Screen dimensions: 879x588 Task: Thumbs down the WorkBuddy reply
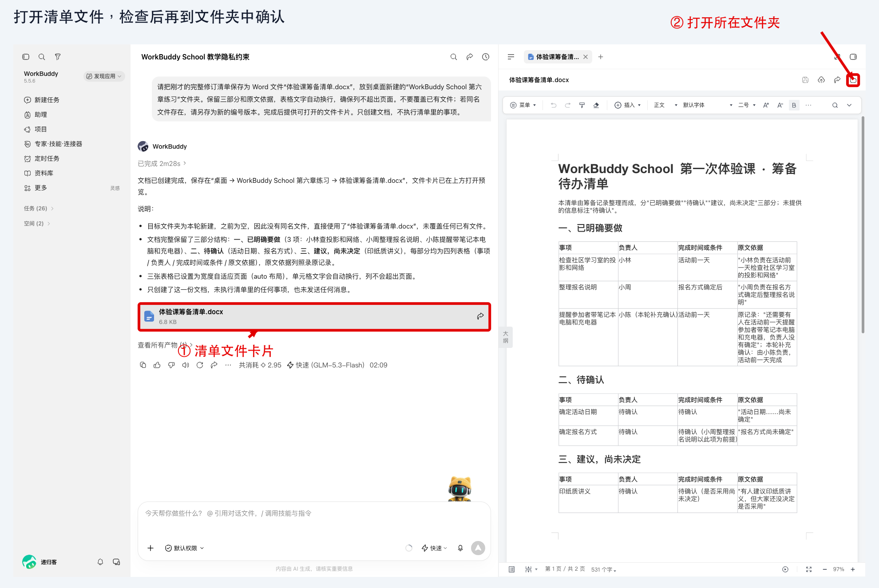[171, 365]
